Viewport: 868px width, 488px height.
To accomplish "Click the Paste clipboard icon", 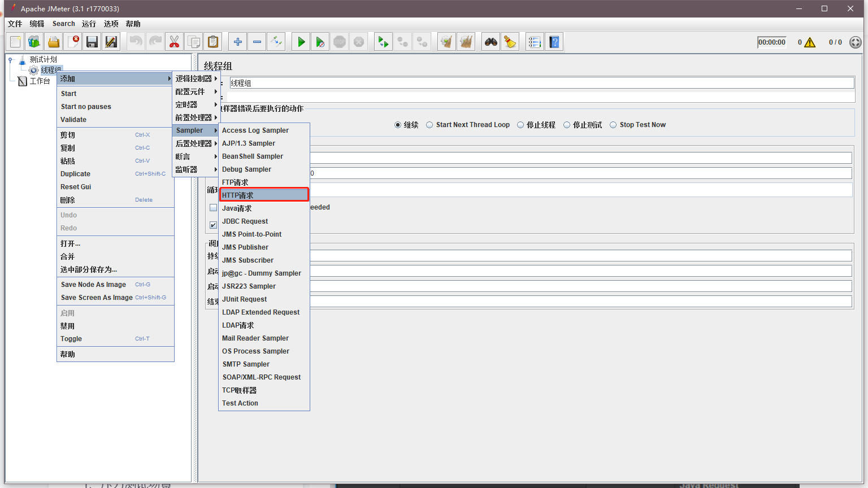I will click(212, 42).
